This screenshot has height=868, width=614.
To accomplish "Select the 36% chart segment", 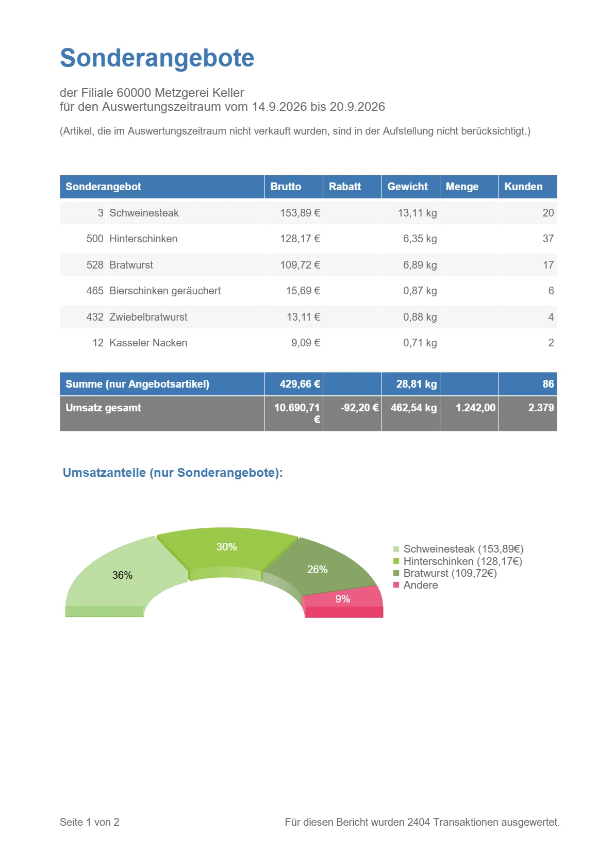I will tap(123, 575).
